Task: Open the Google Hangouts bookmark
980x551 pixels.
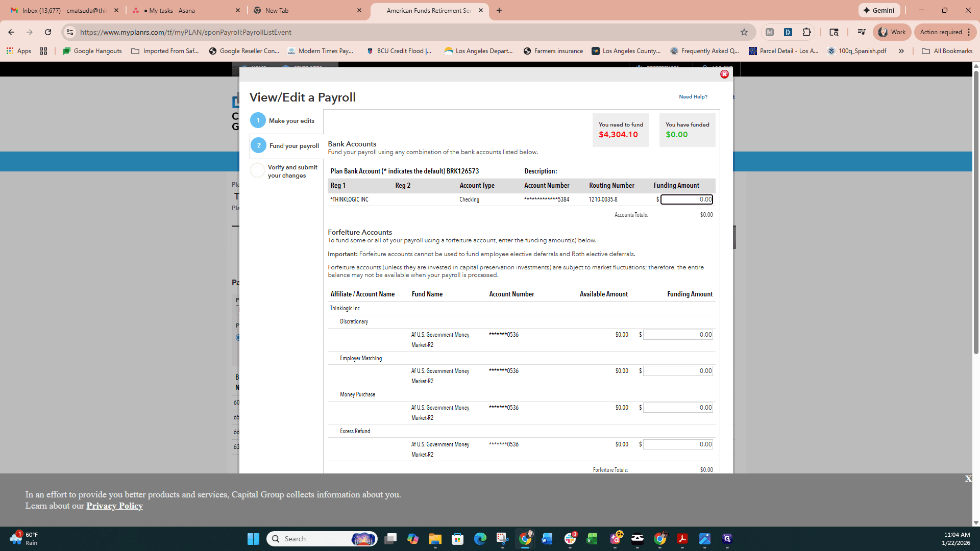Action: pos(92,51)
